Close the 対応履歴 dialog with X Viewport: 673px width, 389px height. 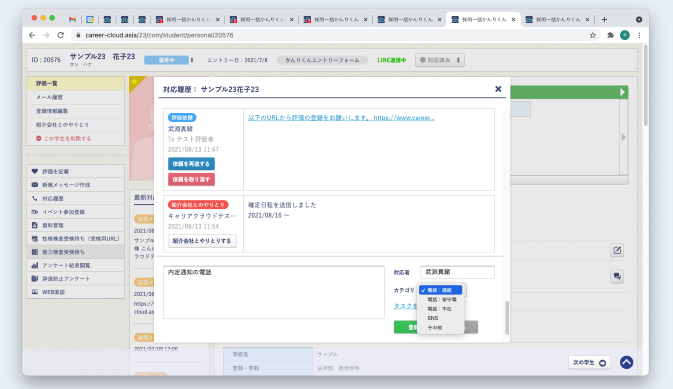[x=498, y=89]
